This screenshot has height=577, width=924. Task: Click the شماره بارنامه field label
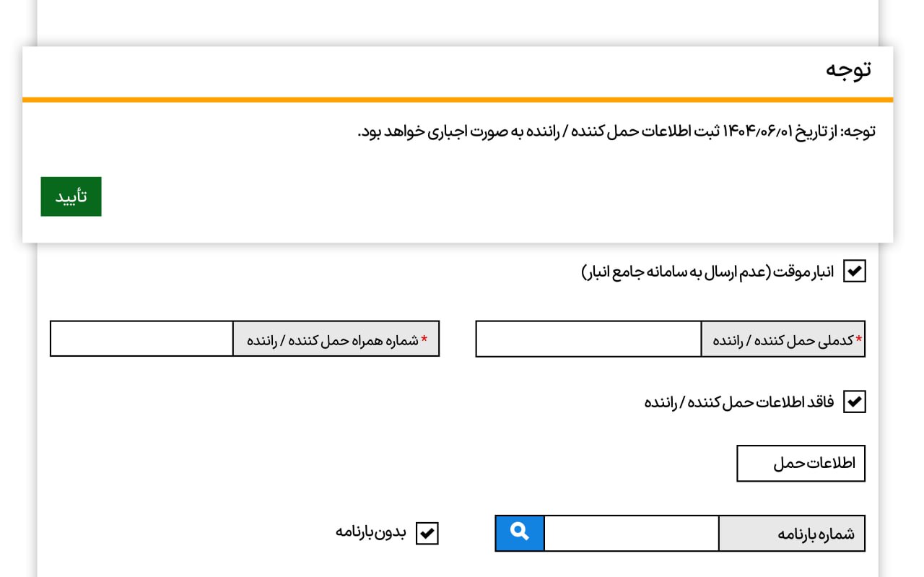(792, 534)
